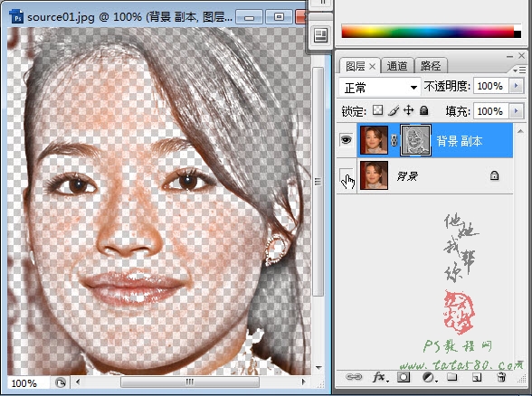This screenshot has width=532, height=396.
Task: Click the link layers icon at panel bottom
Action: [x=354, y=377]
